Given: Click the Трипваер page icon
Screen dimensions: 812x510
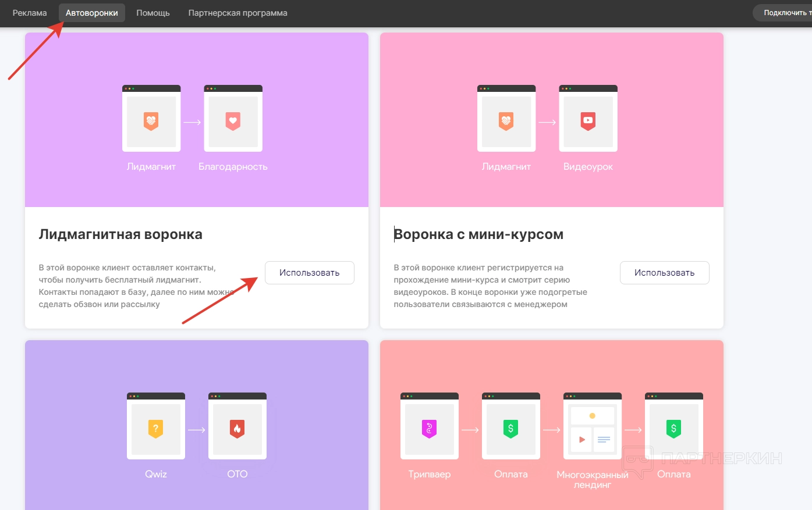Looking at the screenshot, I should click(430, 426).
